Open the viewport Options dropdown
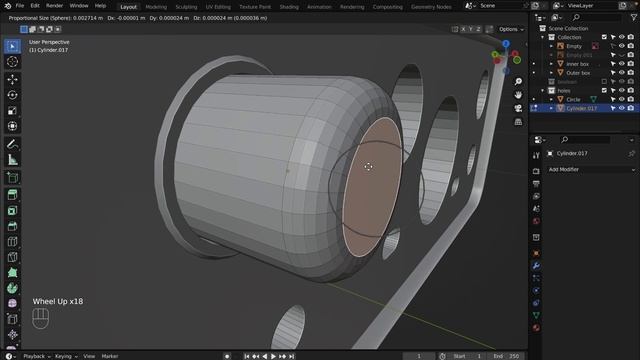The height and width of the screenshot is (360, 640). click(x=511, y=29)
